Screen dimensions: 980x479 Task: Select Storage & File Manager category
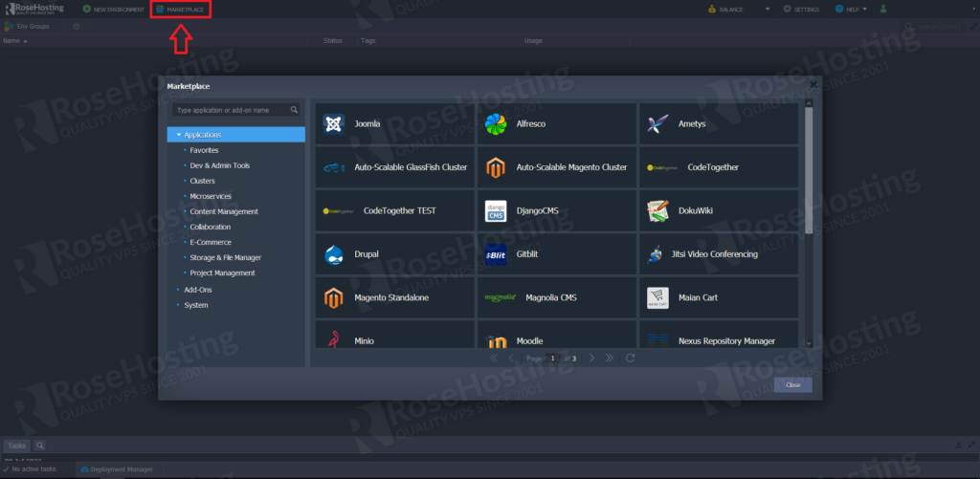(226, 257)
